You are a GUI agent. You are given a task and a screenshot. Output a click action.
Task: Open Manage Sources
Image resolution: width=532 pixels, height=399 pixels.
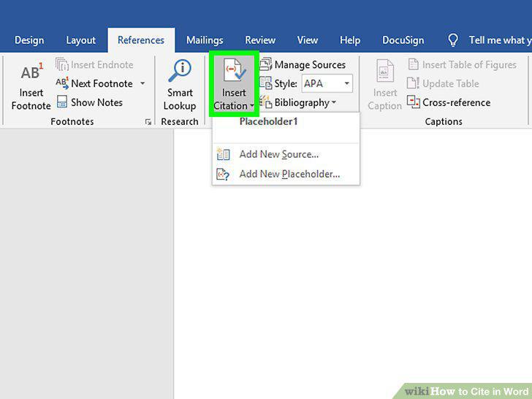303,64
